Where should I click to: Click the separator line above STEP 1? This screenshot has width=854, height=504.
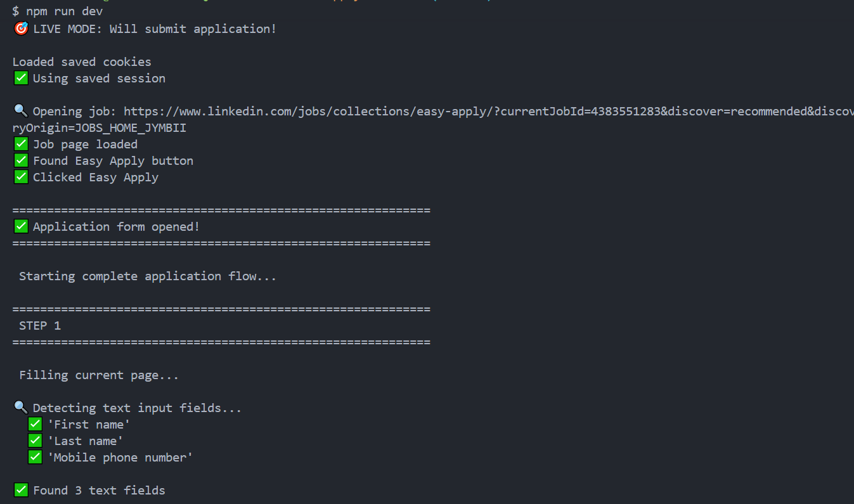(221, 309)
